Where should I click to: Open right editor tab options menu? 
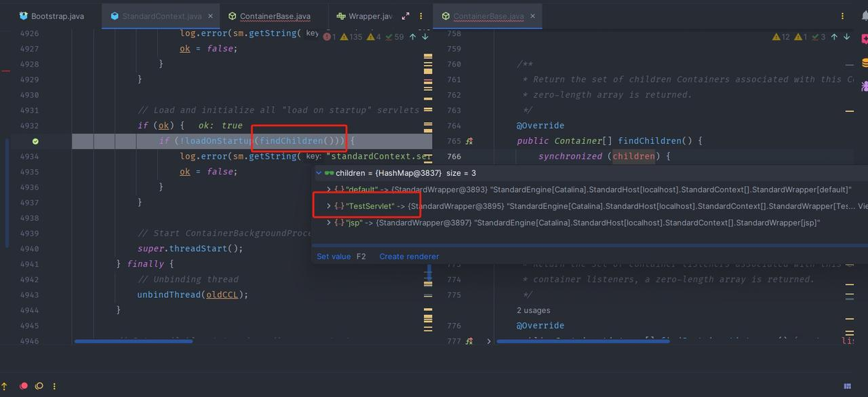pos(843,16)
